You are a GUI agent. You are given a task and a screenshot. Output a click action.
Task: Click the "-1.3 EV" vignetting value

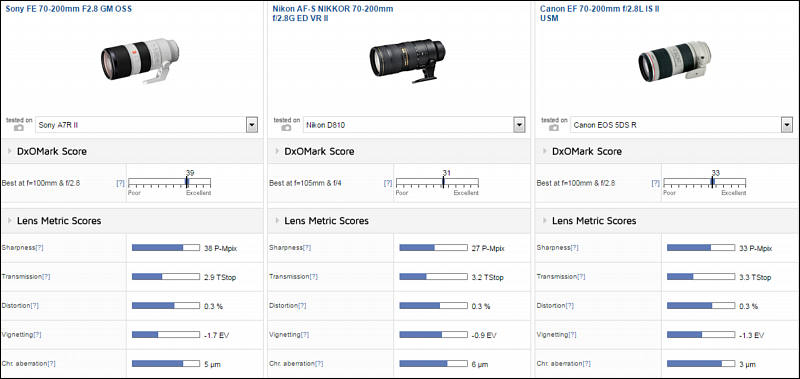(752, 336)
